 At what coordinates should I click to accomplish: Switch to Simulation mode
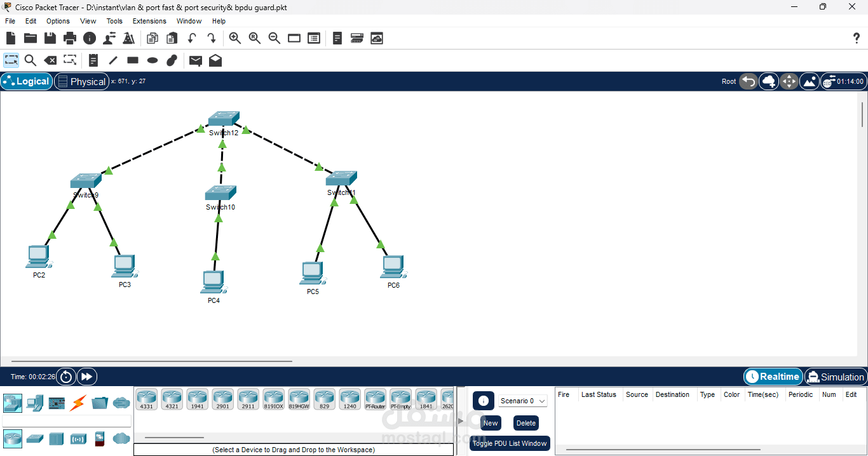(x=836, y=377)
